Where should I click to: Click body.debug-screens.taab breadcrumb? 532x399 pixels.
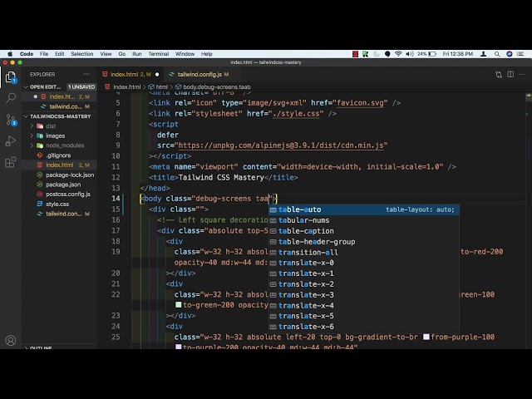(x=217, y=86)
